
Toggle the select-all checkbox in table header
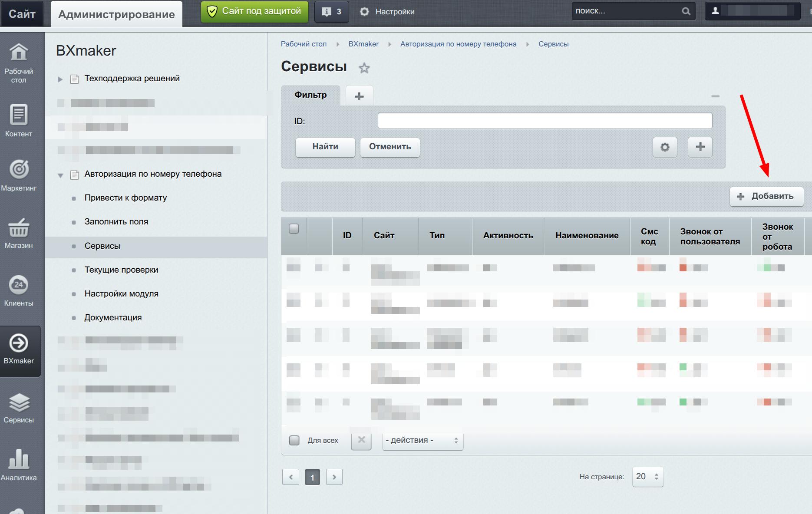294,228
